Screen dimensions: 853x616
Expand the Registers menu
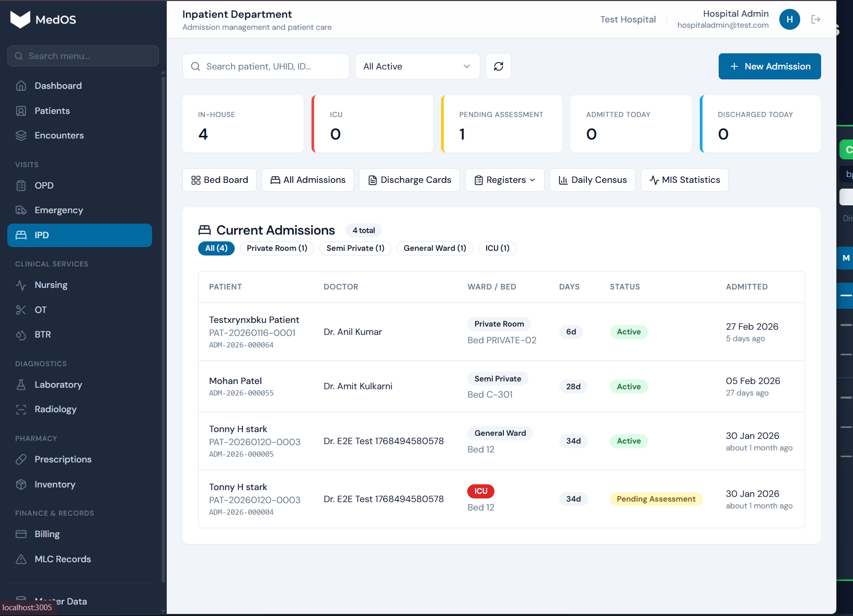504,180
